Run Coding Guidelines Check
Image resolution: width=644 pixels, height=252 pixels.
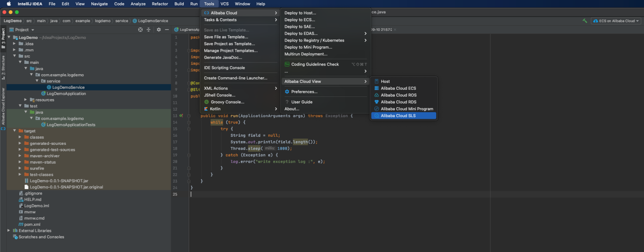[x=325, y=64]
